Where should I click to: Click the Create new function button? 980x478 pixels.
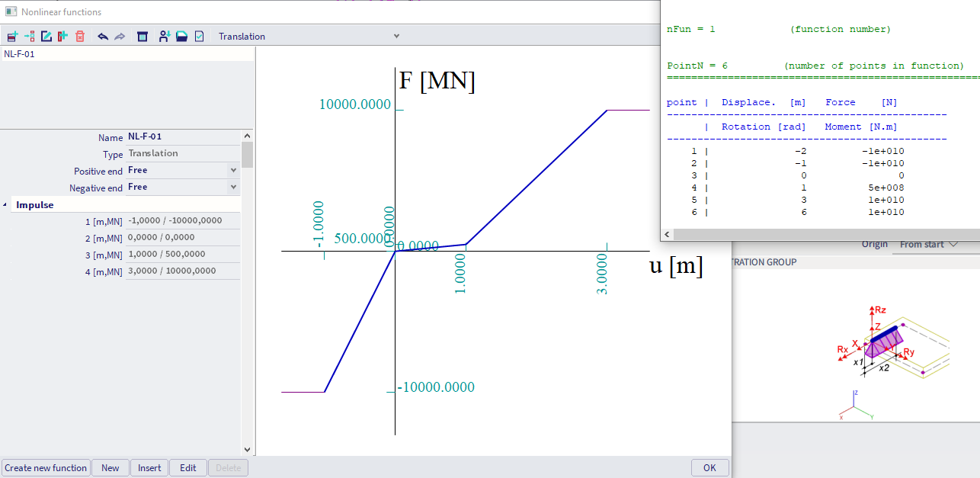click(x=46, y=468)
